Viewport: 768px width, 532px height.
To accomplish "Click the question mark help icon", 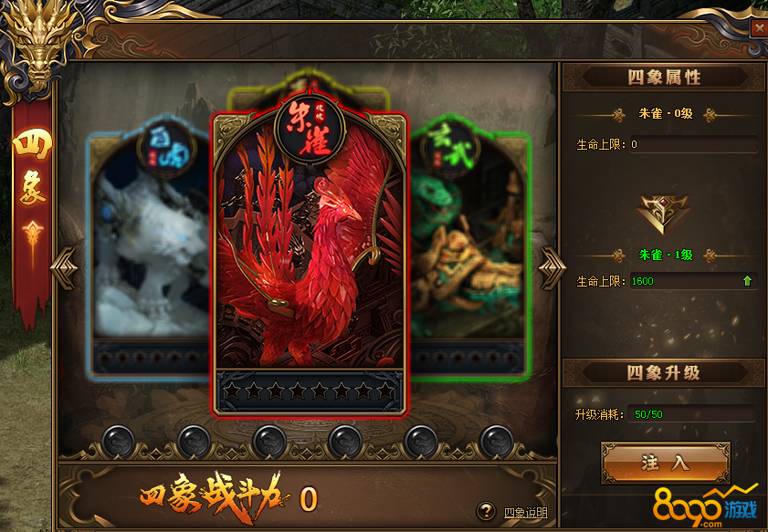I will click(486, 511).
